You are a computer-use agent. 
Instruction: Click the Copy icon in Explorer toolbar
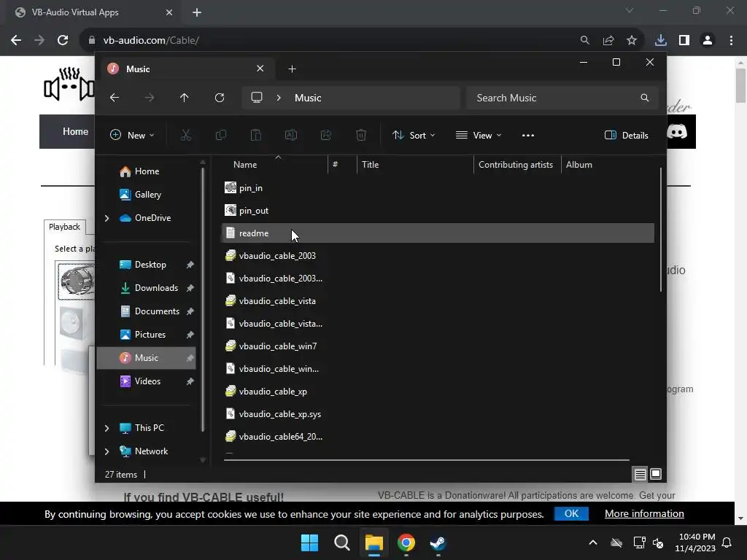coord(220,135)
